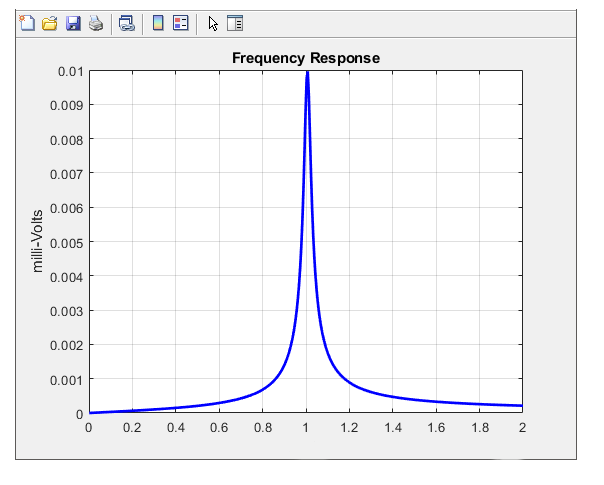Click x-axis tick label 1.4
604x485 pixels.
[393, 428]
